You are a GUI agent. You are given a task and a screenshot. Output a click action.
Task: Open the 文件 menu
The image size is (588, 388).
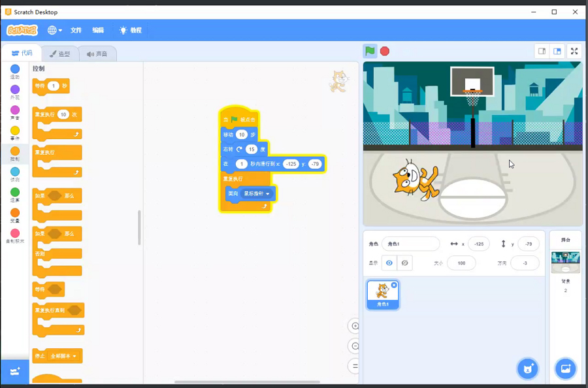point(76,30)
